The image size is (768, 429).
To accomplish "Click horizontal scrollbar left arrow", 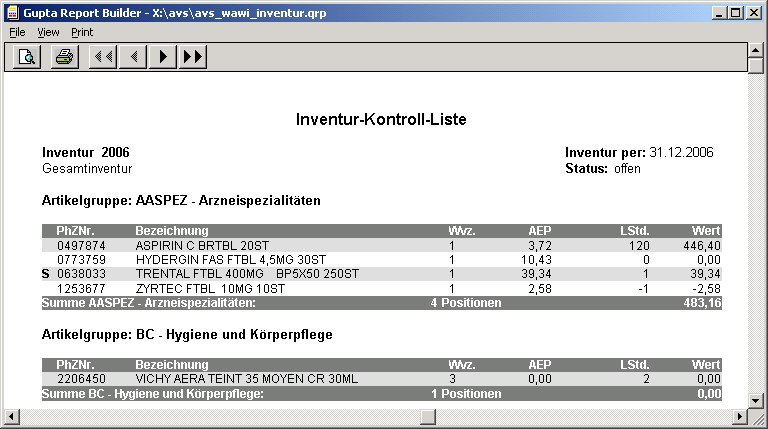I will pos(12,417).
